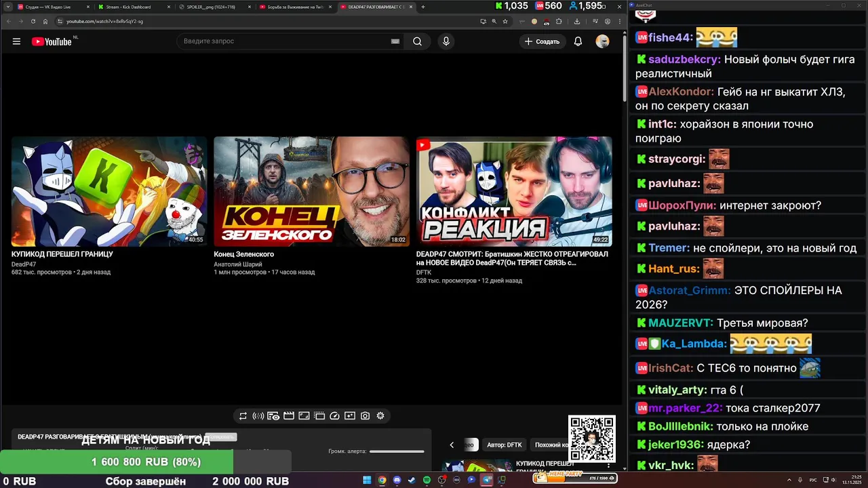
Task: Open the YouTube account avatar menu
Action: coord(602,41)
